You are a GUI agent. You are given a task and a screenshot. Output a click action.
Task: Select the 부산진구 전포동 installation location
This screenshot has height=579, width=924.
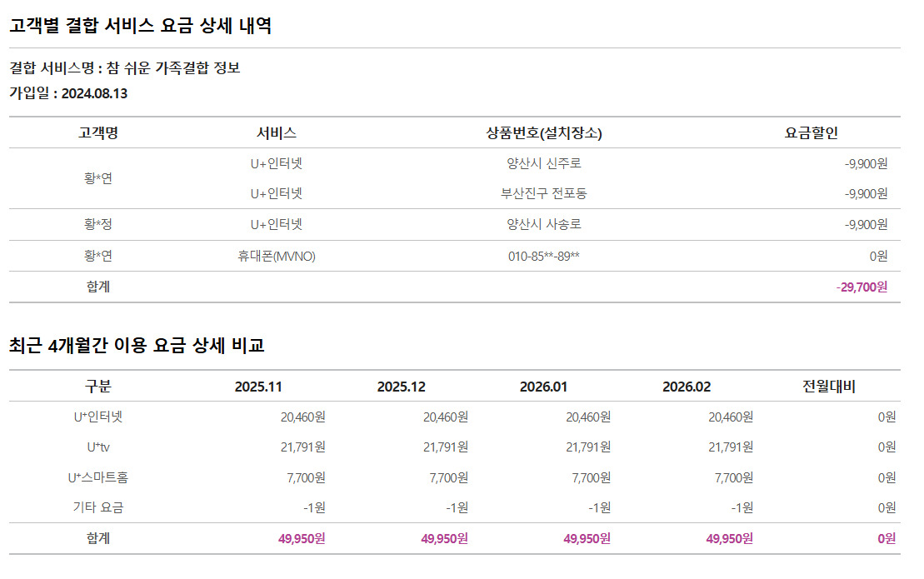(x=543, y=193)
